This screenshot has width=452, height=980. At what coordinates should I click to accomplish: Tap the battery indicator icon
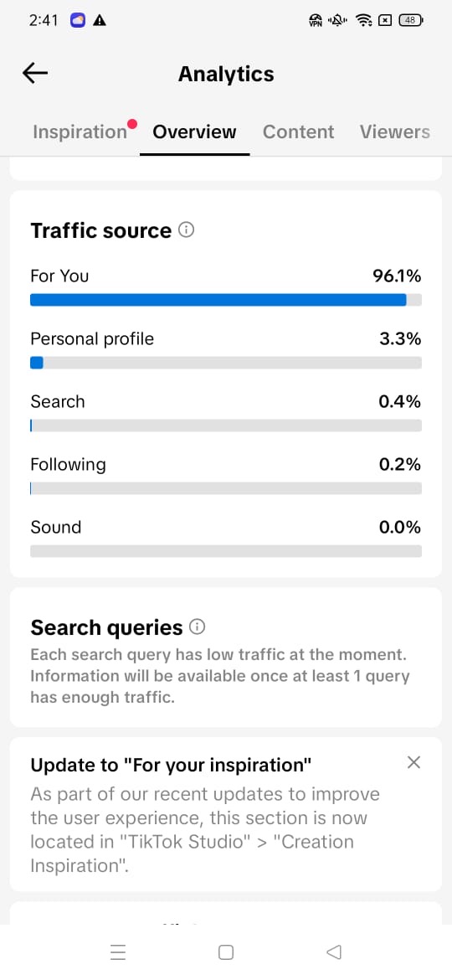point(411,21)
